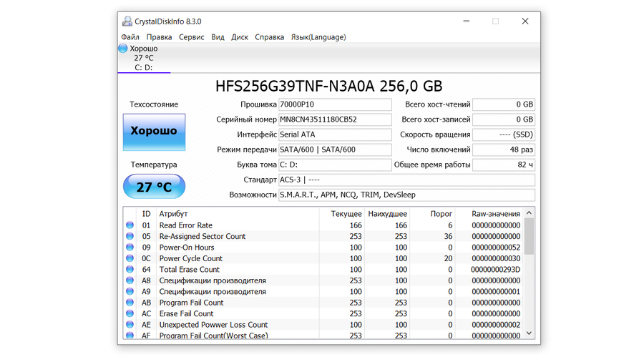Screen dimensions: 644x362
Task: Open the Файл menu
Action: tap(130, 37)
